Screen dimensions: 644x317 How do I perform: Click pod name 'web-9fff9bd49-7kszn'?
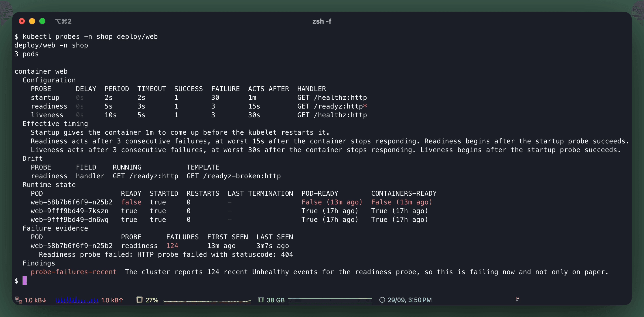69,211
